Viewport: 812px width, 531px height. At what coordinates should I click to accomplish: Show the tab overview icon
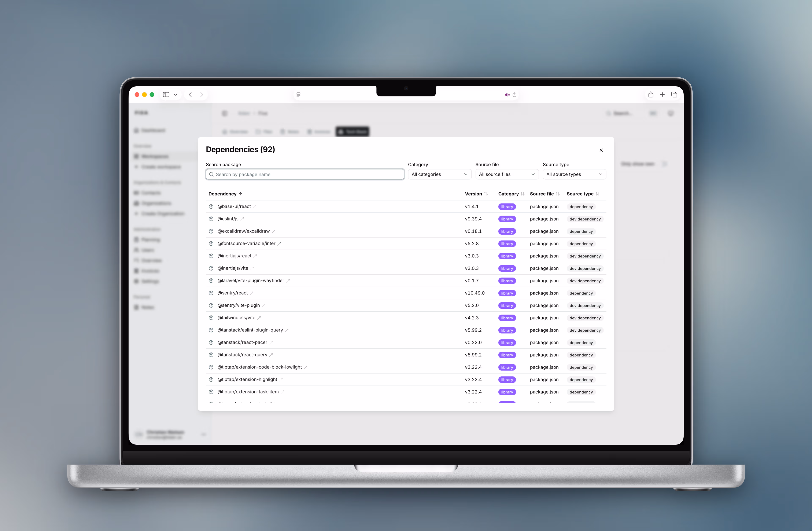tap(674, 95)
